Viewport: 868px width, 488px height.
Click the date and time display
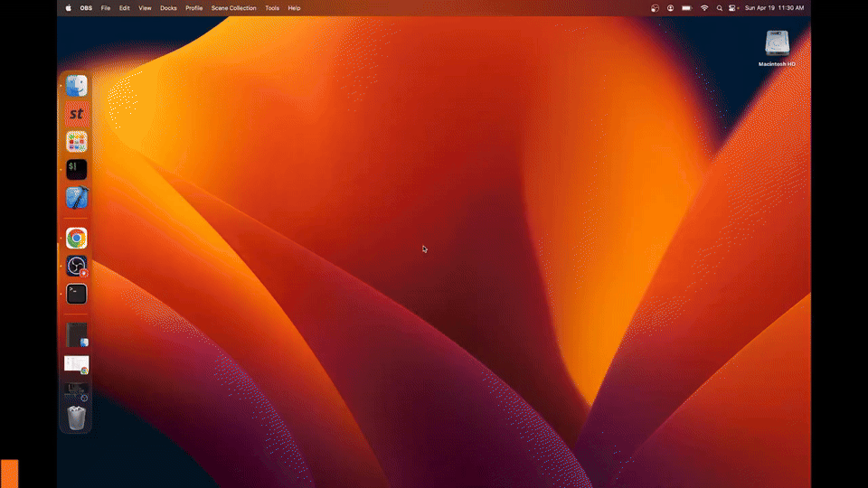774,8
